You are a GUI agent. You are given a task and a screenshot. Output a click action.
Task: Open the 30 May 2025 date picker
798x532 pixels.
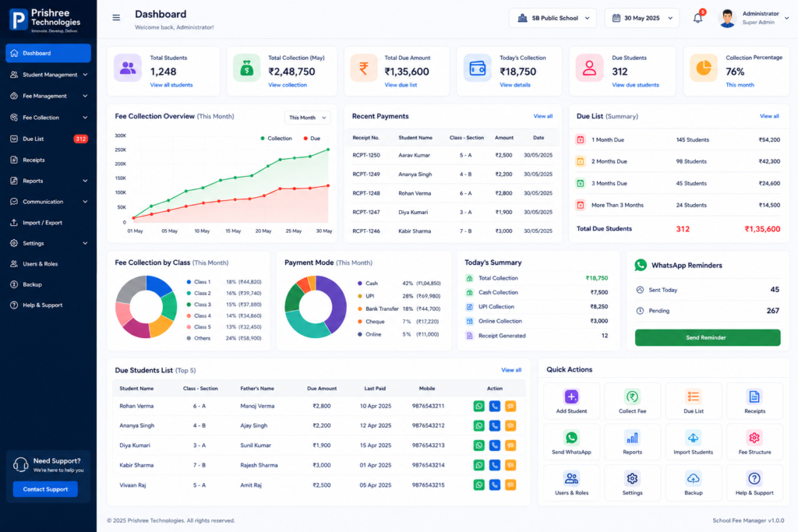tap(642, 18)
